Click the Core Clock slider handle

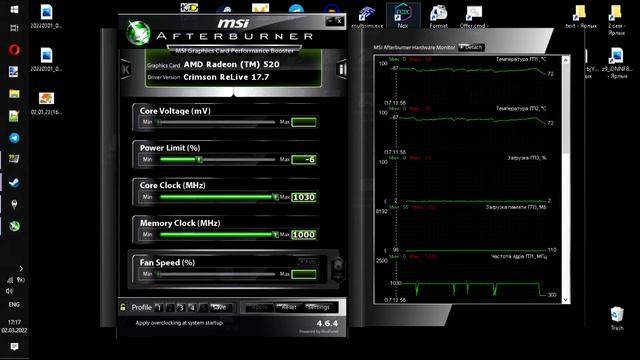click(x=276, y=197)
